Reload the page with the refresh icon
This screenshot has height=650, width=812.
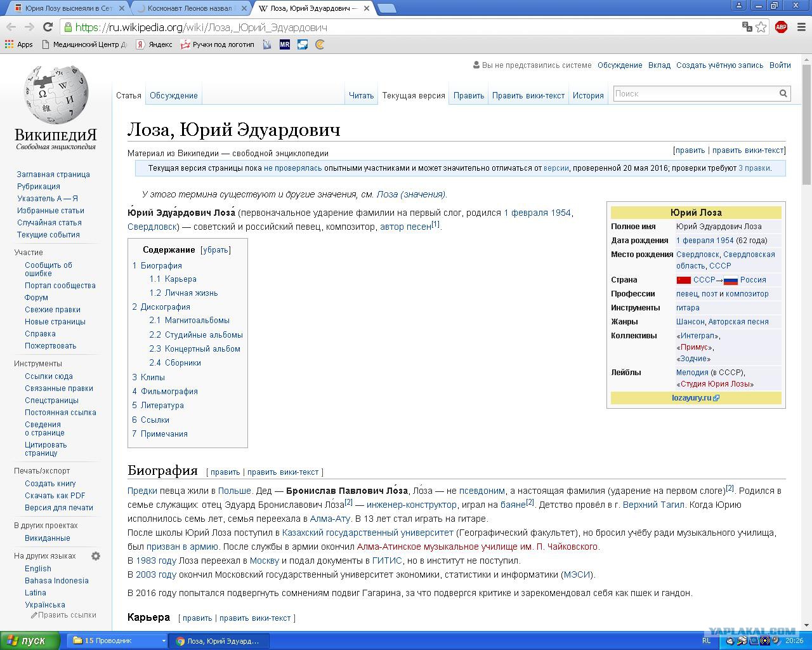[x=48, y=27]
